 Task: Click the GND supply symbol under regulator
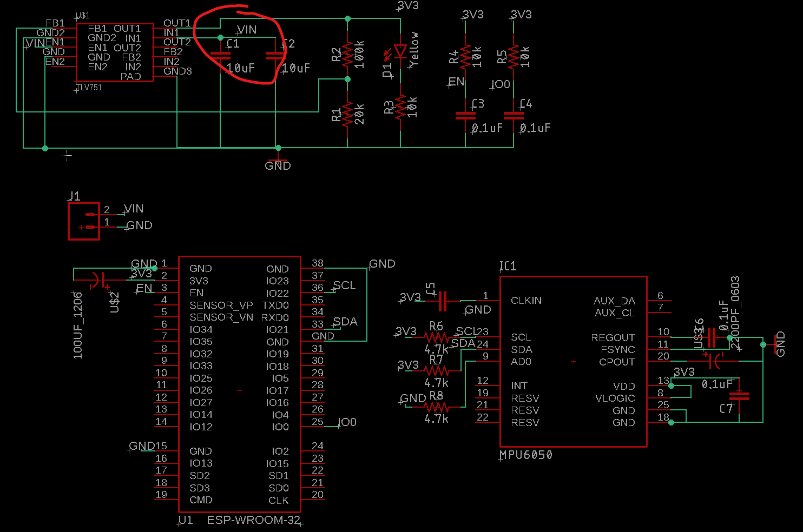(x=278, y=161)
